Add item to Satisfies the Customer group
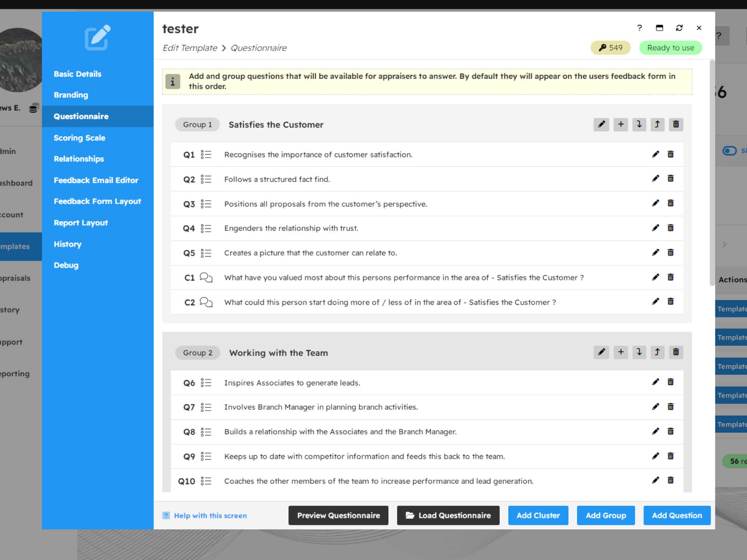747x560 pixels. [x=620, y=124]
